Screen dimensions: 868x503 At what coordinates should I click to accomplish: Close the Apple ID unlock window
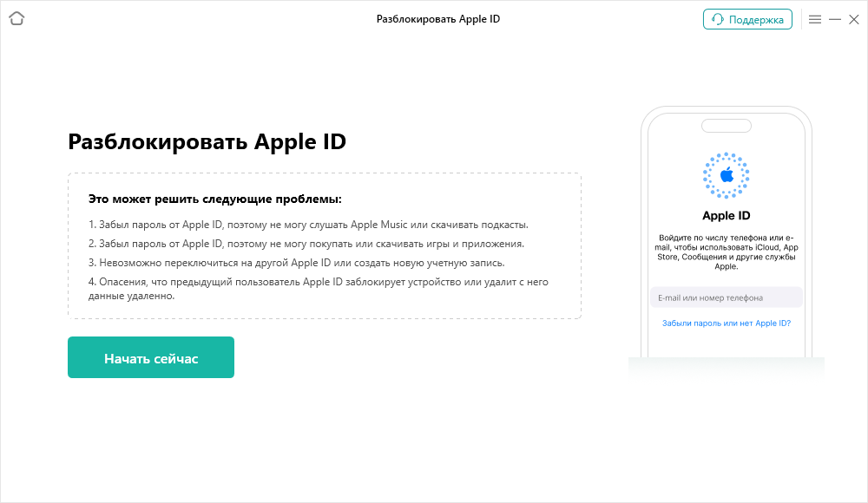[x=854, y=19]
